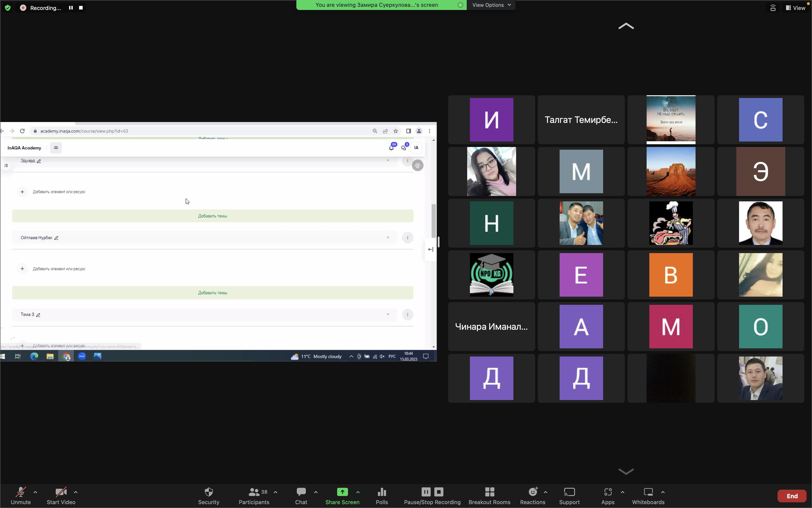Reload the academy.inaqa.com browser page
The height and width of the screenshot is (508, 812).
click(22, 131)
